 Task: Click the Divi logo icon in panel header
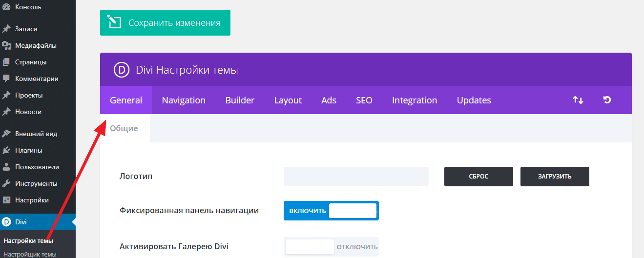[x=121, y=70]
